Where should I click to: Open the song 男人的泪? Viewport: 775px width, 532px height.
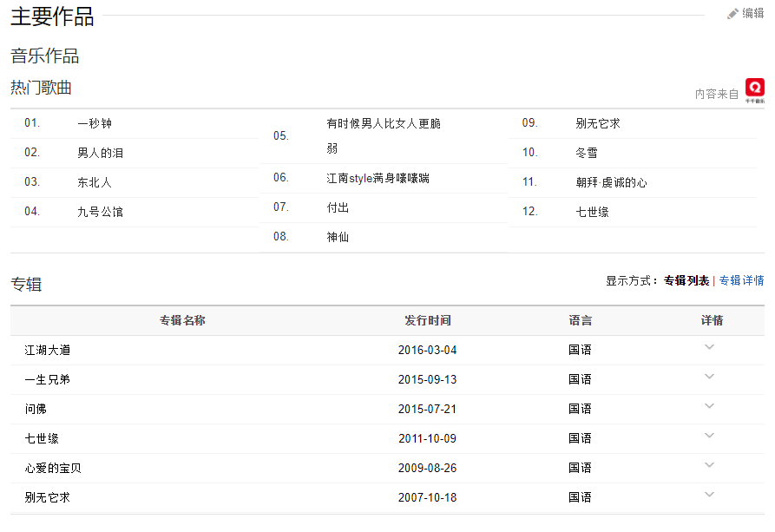click(100, 153)
